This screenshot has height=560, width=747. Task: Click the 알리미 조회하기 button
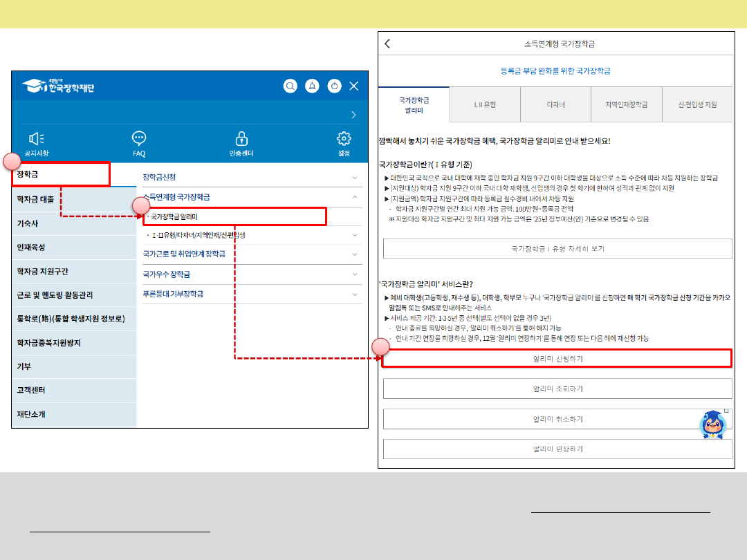557,389
